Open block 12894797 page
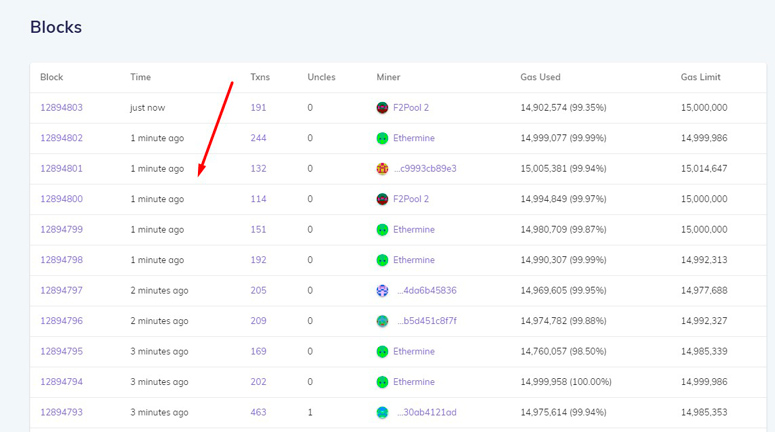 61,291
